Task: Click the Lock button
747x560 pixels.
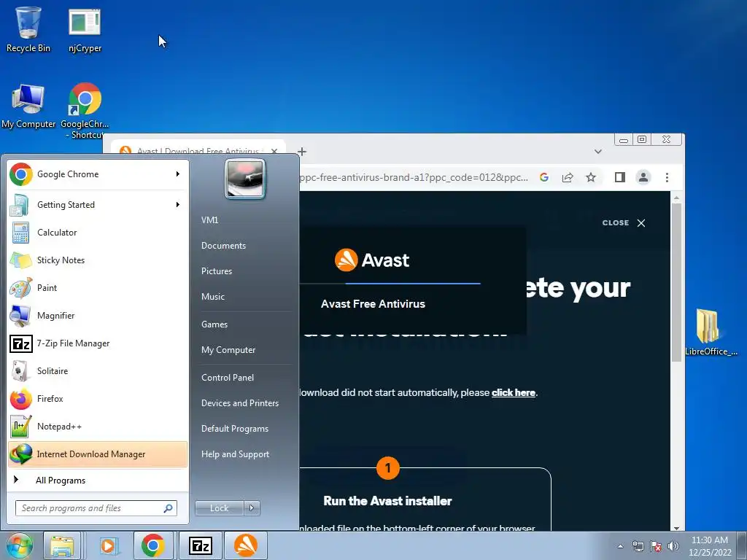Action: 219,508
